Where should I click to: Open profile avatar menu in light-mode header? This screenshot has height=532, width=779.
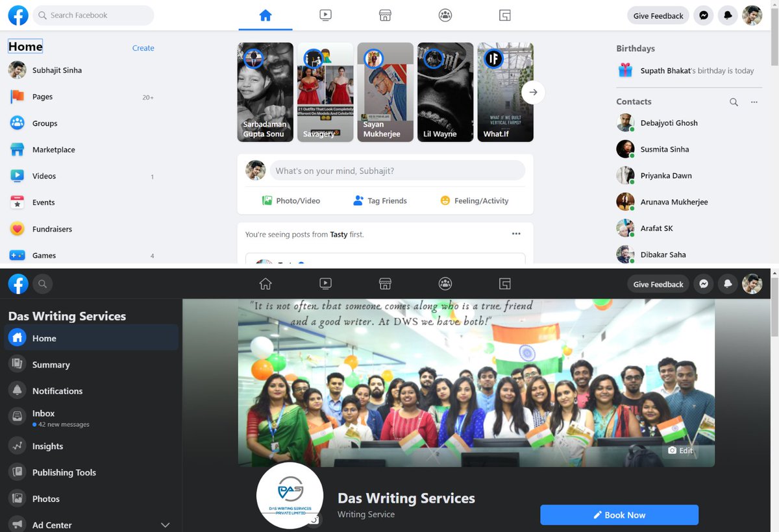click(752, 16)
